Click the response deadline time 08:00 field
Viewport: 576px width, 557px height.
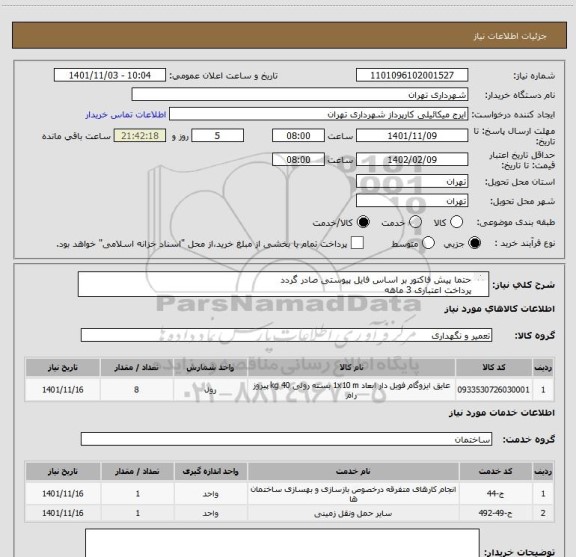click(298, 136)
